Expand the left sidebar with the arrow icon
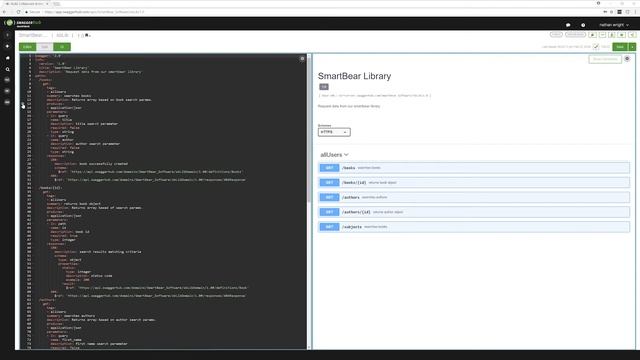Viewport: 640px width, 360px height. (7, 35)
